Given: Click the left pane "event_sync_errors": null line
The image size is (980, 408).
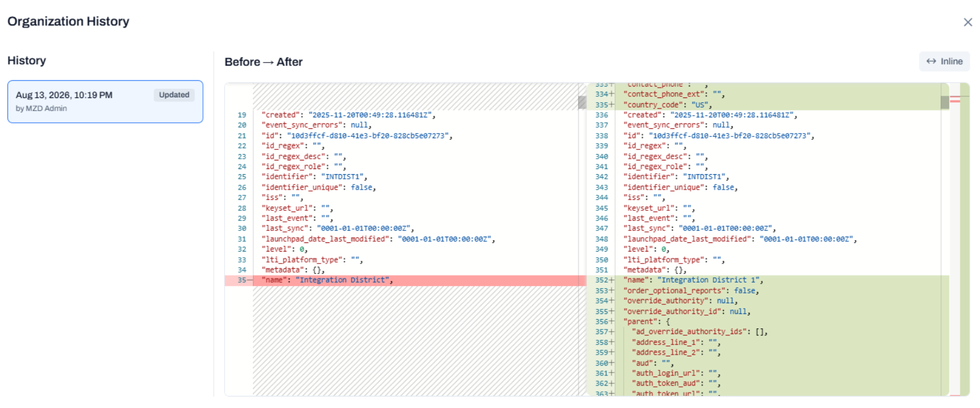Looking at the screenshot, I should 316,125.
